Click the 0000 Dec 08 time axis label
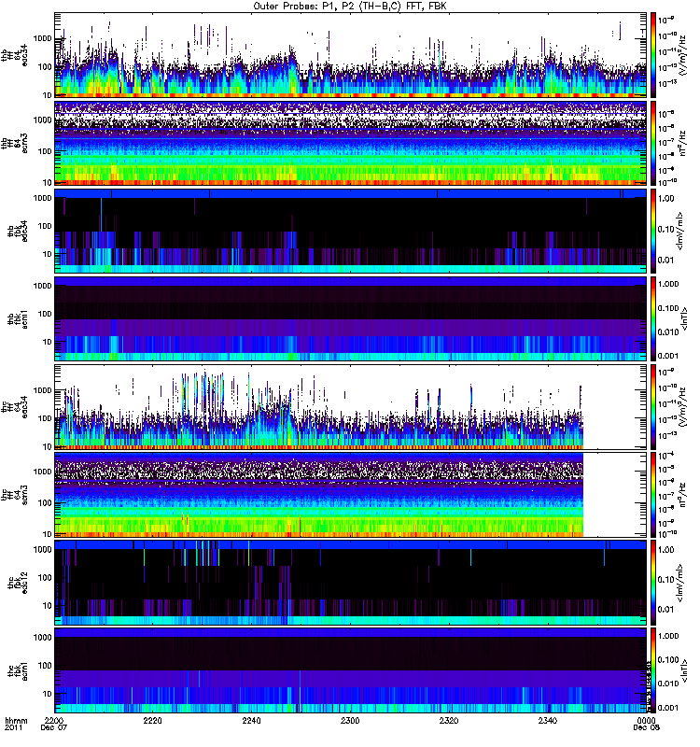The image size is (700, 747). 646,725
